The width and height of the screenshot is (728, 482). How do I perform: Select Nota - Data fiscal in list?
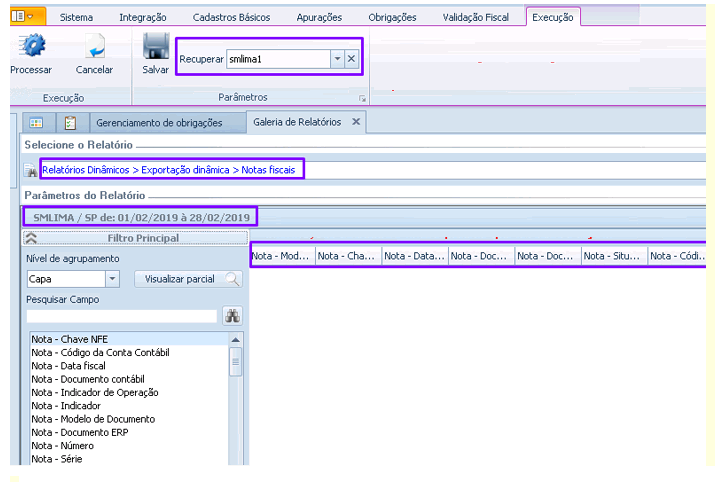68,366
